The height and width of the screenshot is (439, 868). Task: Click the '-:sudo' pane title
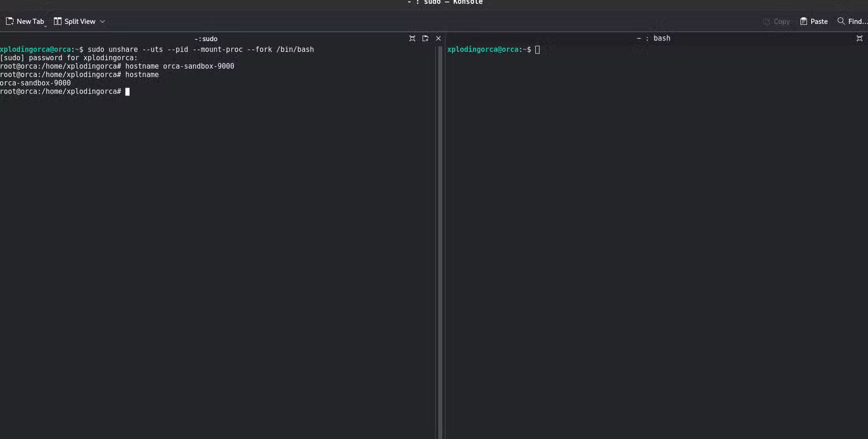(x=206, y=39)
